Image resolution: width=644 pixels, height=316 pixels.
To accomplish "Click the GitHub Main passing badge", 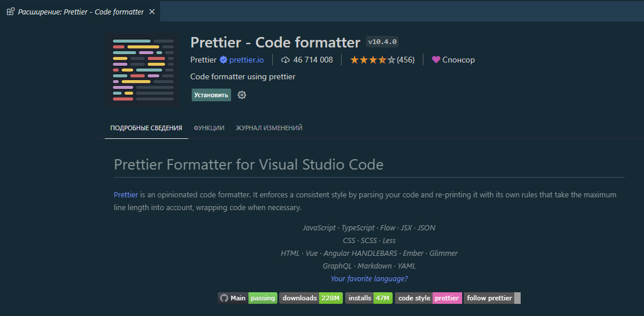I will tap(248, 298).
